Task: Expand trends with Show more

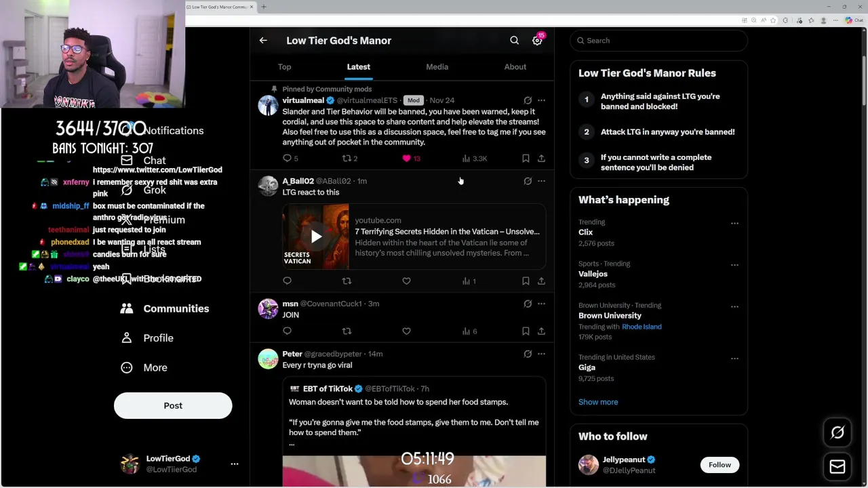Action: (598, 402)
